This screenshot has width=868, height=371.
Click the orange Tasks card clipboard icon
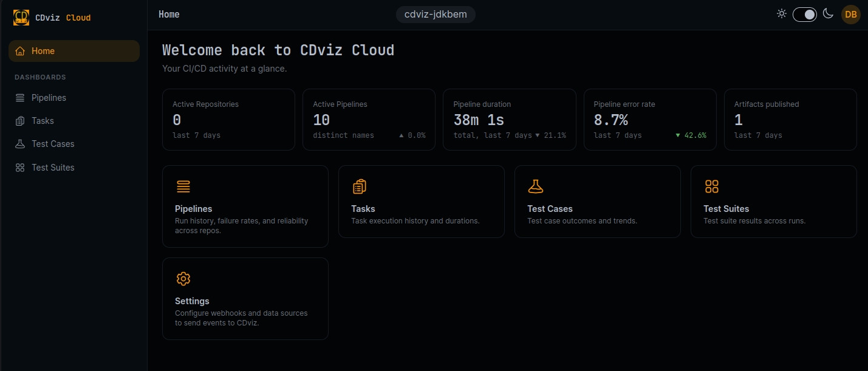click(360, 186)
